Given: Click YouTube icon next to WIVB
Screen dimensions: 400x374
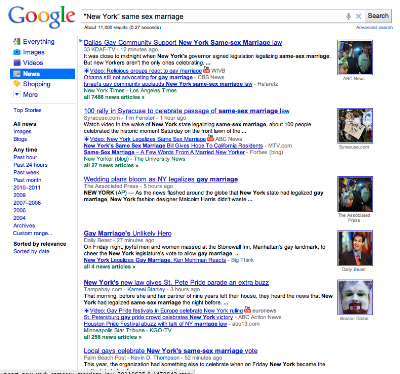Looking at the screenshot, I should (206, 70).
